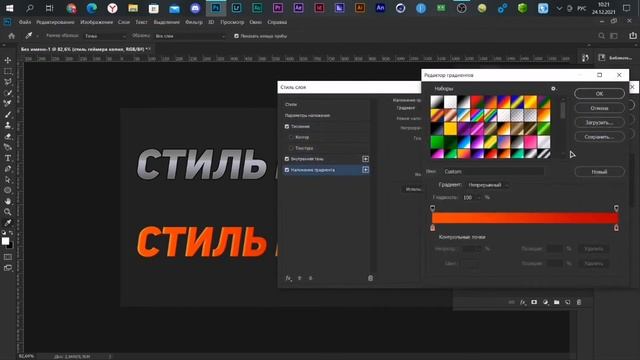The height and width of the screenshot is (360, 640).
Task: Click the Отмена button in Gradient Editor
Action: pos(599,108)
